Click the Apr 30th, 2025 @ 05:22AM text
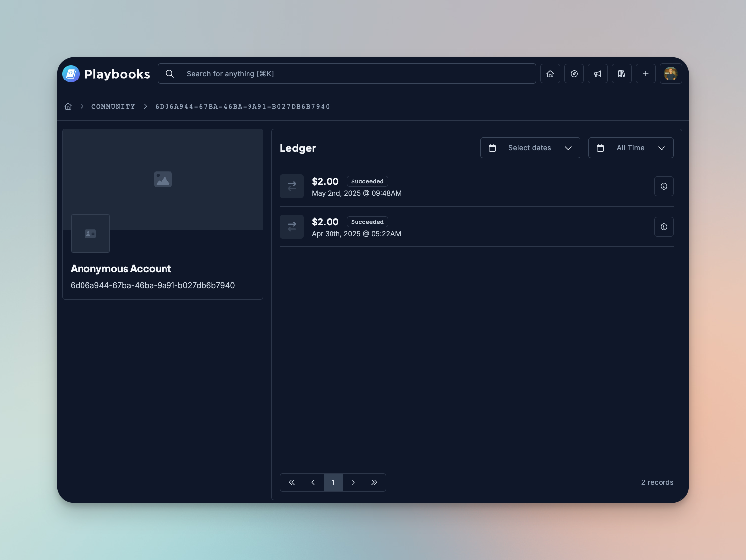 (356, 234)
